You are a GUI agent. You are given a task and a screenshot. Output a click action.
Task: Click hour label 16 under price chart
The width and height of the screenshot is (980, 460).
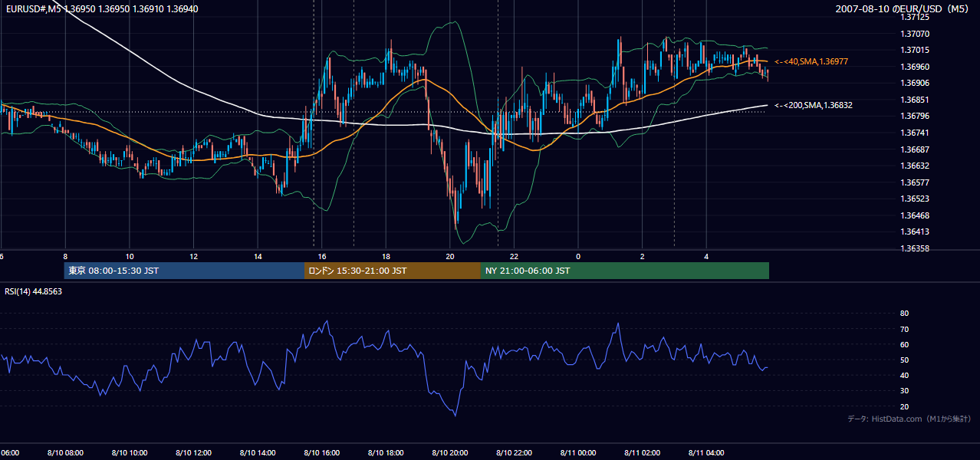[x=322, y=256]
